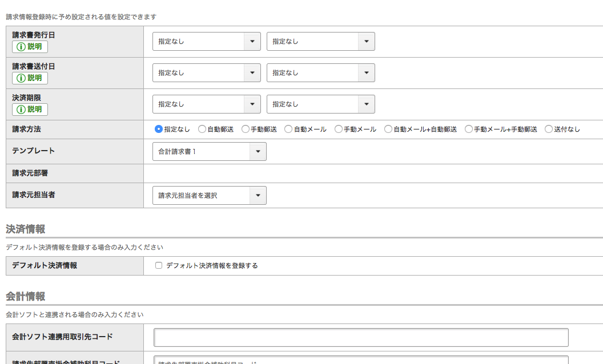Click 説明 info button under 決済期限
Image resolution: width=603 pixels, height=364 pixels.
pyautogui.click(x=30, y=110)
